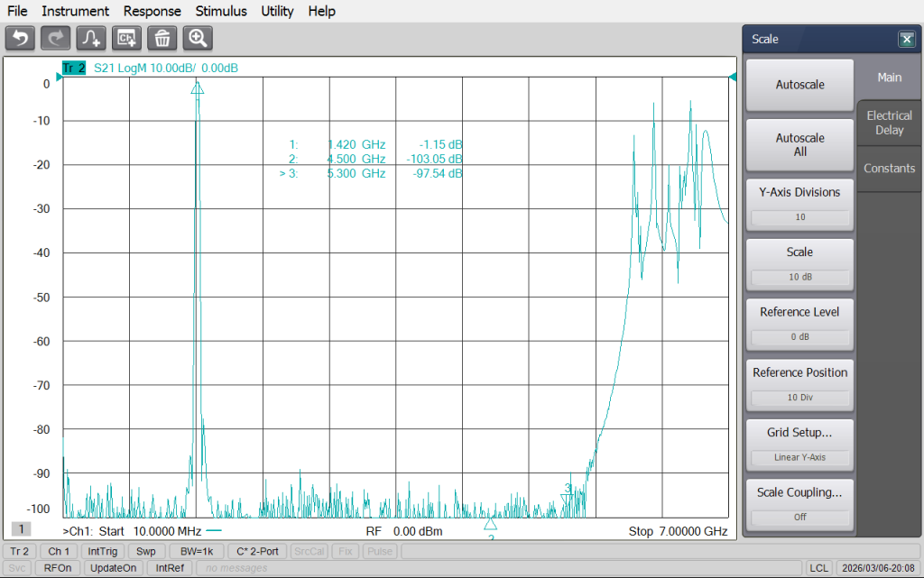Select marker 1 triangle at the peak

pyautogui.click(x=198, y=88)
